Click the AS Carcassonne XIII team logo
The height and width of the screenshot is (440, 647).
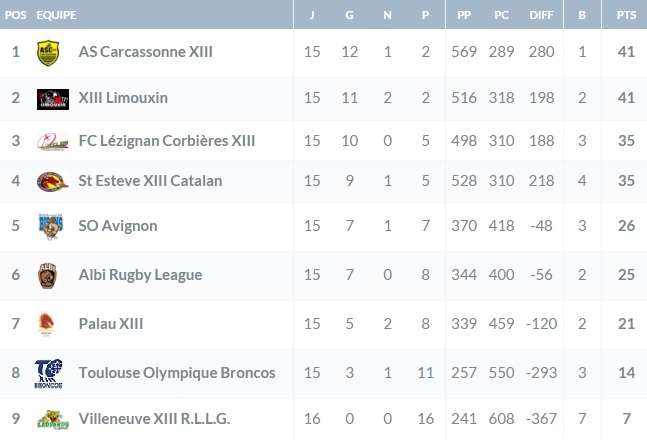48,51
